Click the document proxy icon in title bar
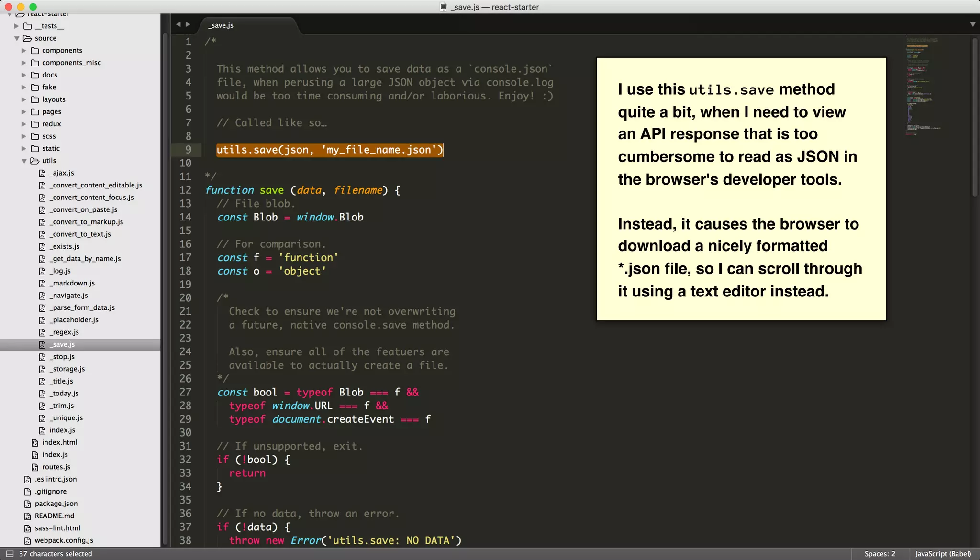This screenshot has width=980, height=560. pyautogui.click(x=444, y=7)
